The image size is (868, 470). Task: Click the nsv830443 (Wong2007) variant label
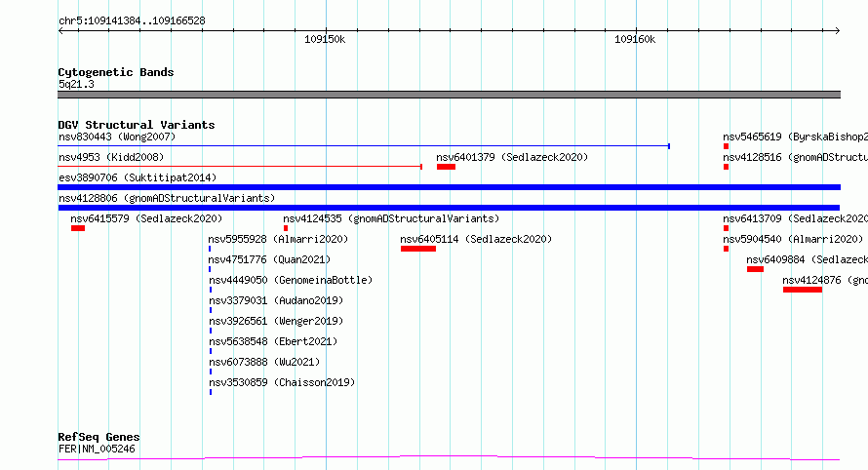[117, 137]
